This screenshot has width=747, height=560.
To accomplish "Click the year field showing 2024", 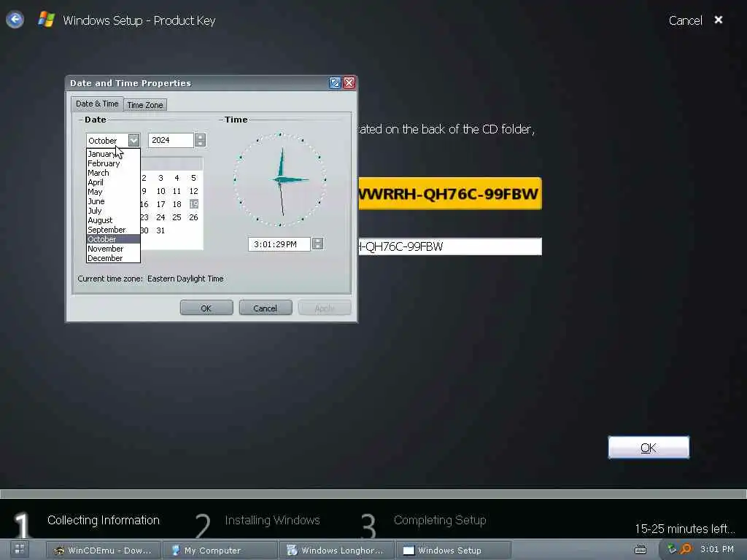I will coord(171,140).
